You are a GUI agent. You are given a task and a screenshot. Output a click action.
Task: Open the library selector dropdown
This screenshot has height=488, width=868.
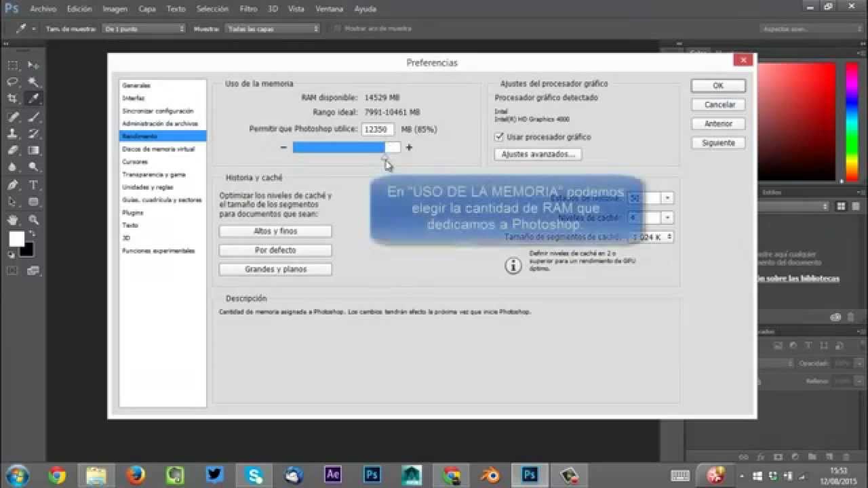(793, 206)
